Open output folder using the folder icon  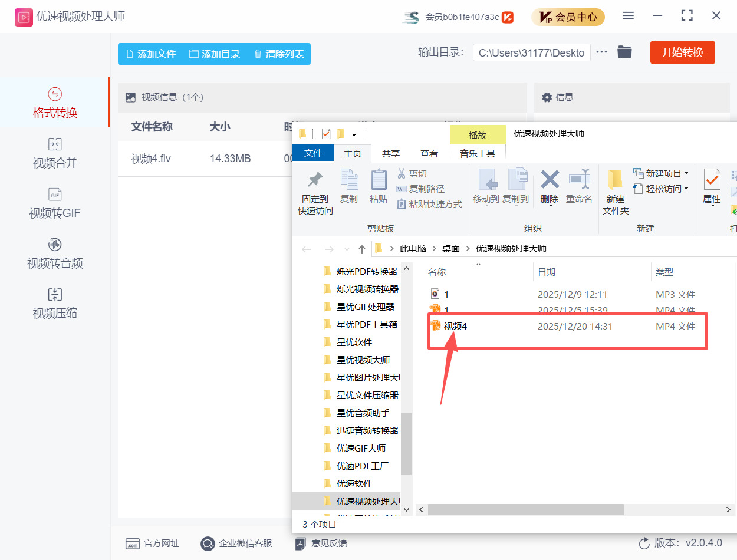[x=625, y=52]
